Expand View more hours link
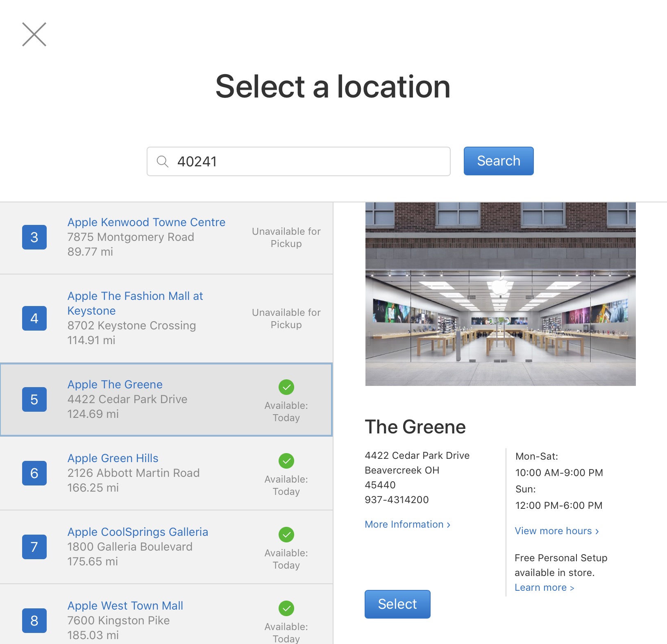 tap(556, 531)
